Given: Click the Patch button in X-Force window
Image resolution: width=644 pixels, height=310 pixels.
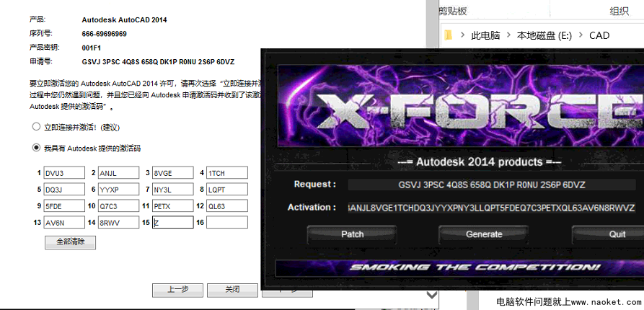Looking at the screenshot, I should pyautogui.click(x=353, y=234).
